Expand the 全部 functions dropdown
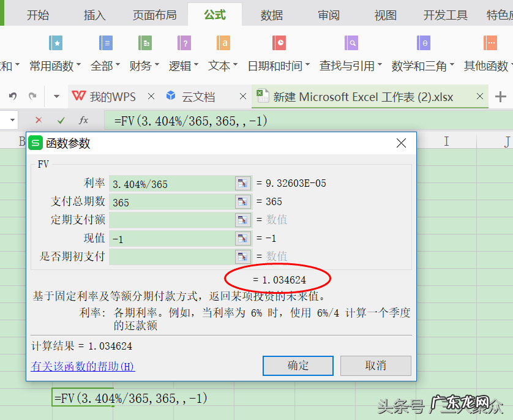Viewport: 513px width, 420px height. (118, 64)
